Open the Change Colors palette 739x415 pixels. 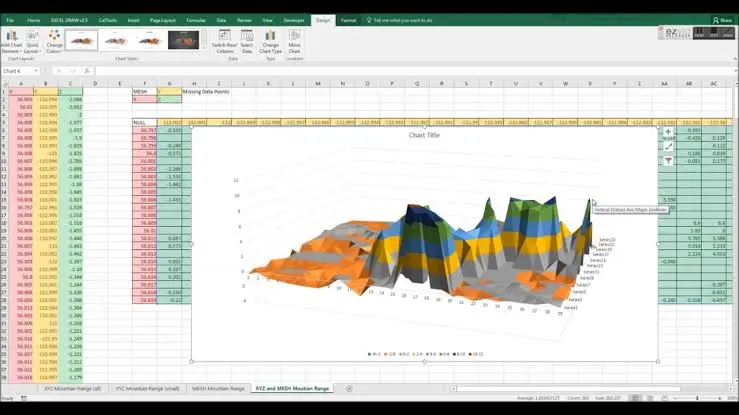54,41
